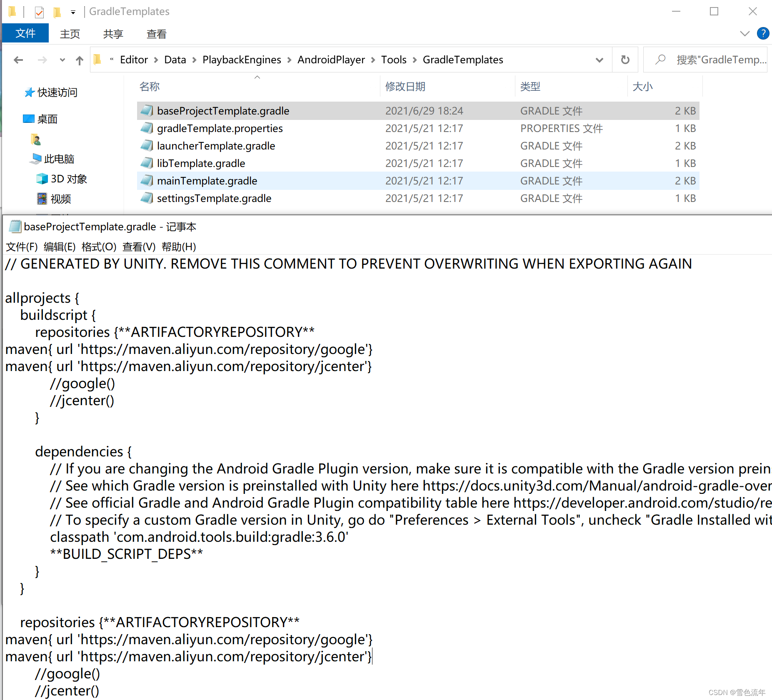Click the Back navigation arrow in Explorer
772x700 pixels.
pyautogui.click(x=18, y=60)
